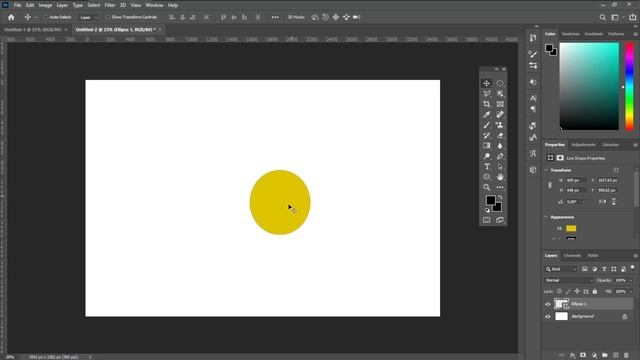
Task: Open layer filter Kind dropdown
Action: point(562,269)
